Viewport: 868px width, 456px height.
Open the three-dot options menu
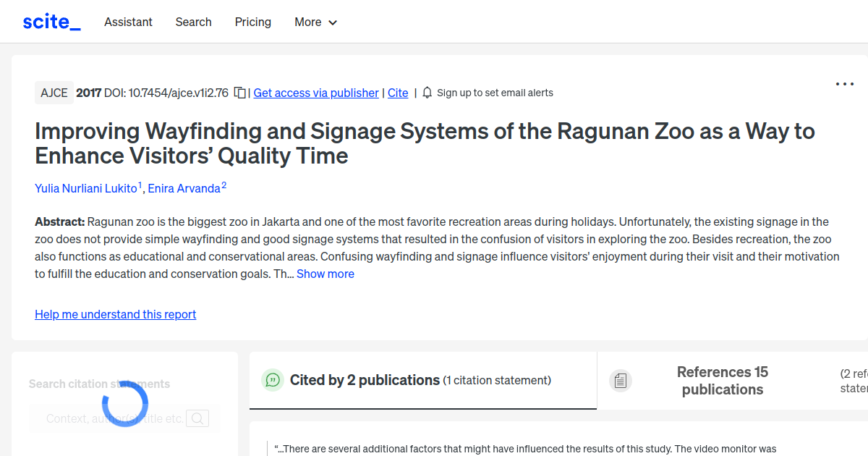pyautogui.click(x=844, y=84)
